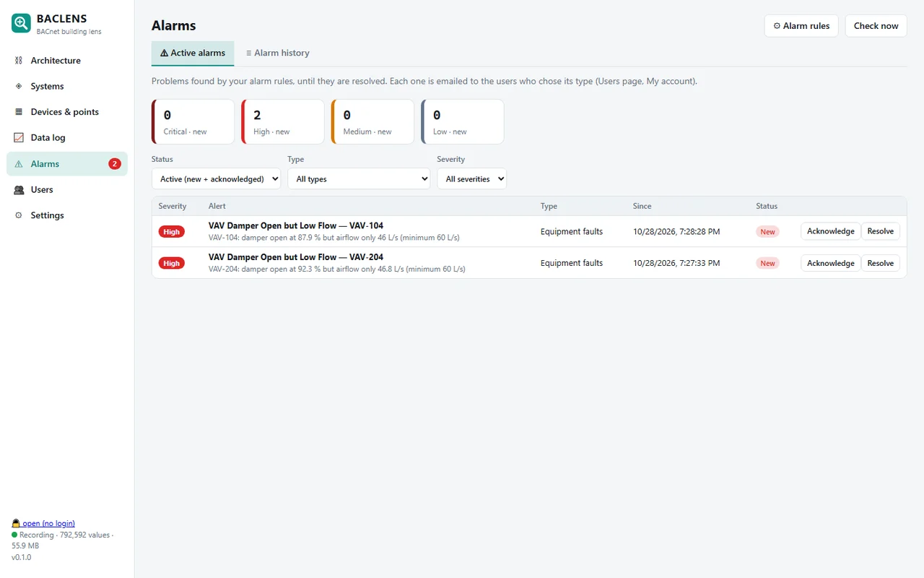Viewport: 924px width, 578px height.
Task: Click the Settings gear icon in sidebar
Action: point(19,215)
